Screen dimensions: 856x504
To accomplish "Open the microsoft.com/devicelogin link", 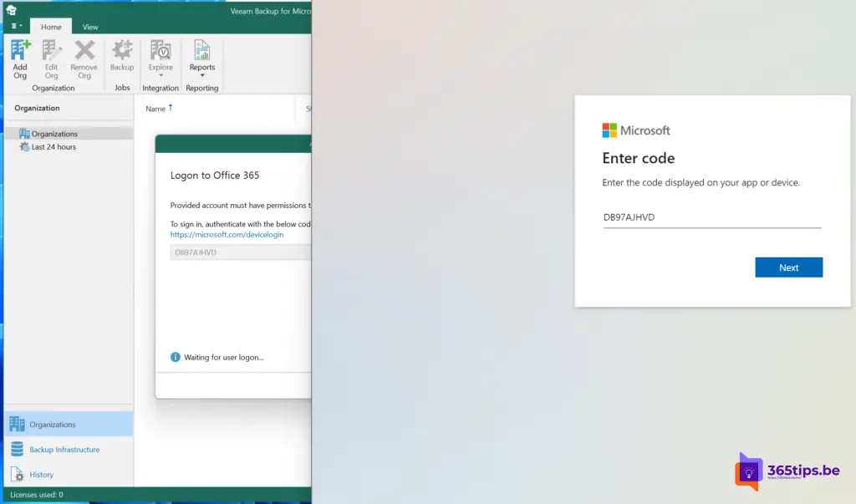I will click(x=227, y=234).
